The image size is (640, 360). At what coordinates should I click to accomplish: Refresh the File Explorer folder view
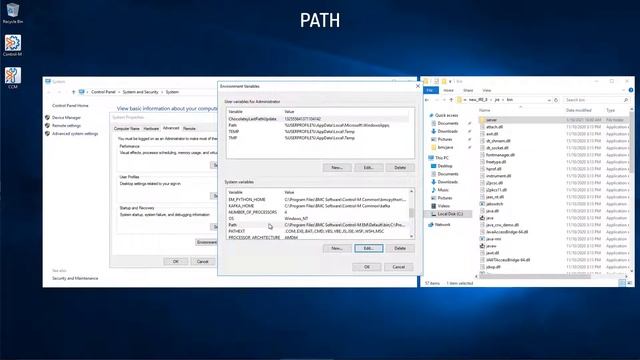556,100
